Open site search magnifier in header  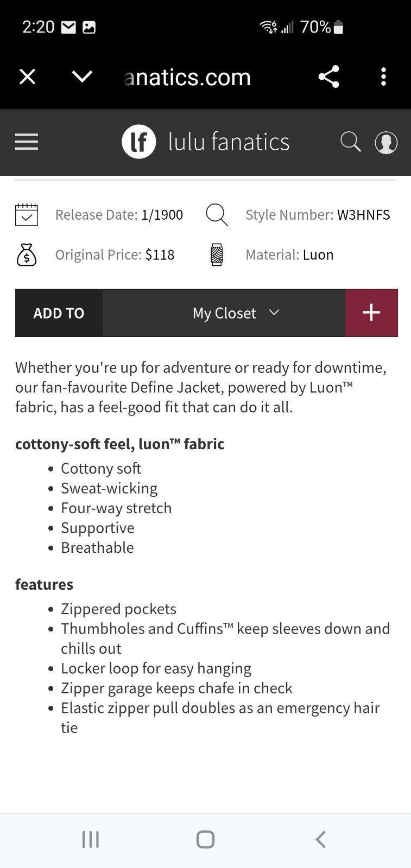[350, 142]
